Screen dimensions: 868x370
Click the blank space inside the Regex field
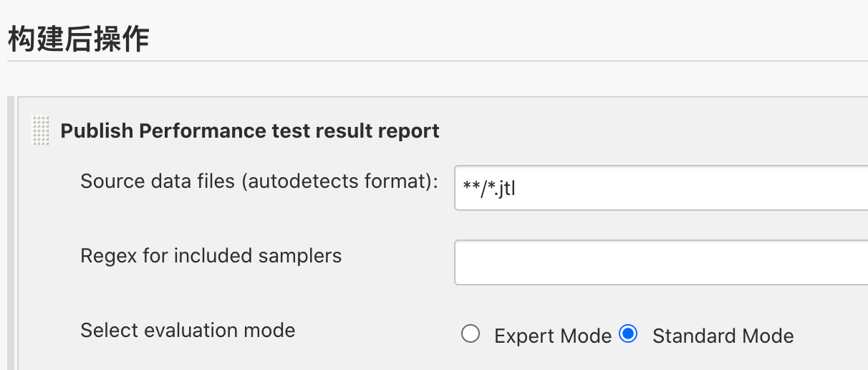pos(645,263)
